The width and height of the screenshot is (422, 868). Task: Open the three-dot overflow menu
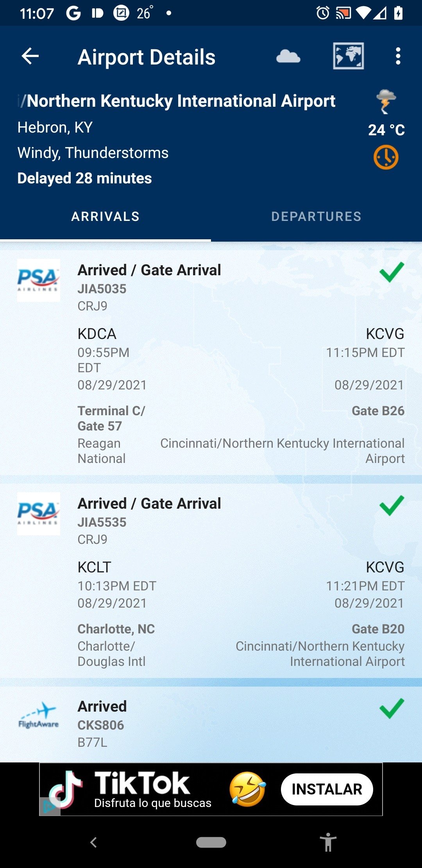coord(398,56)
